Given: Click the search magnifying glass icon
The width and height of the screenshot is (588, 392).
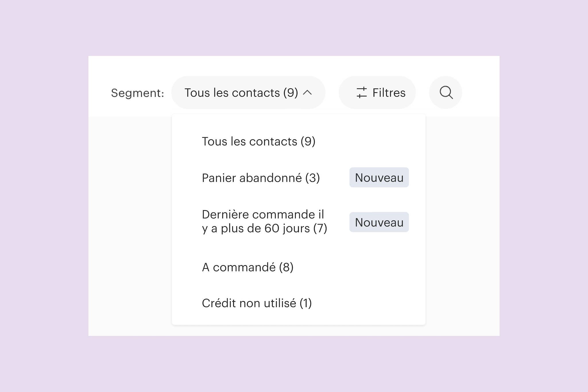Looking at the screenshot, I should [446, 93].
